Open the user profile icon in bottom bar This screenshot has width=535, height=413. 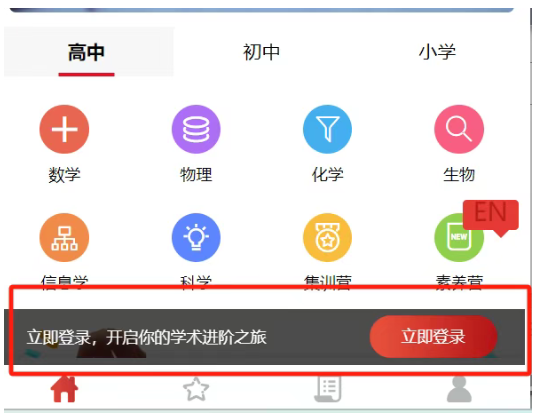coord(459,389)
